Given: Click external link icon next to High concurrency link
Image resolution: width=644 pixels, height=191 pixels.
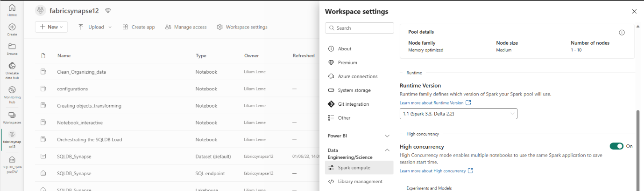Looking at the screenshot, I should [470, 171].
